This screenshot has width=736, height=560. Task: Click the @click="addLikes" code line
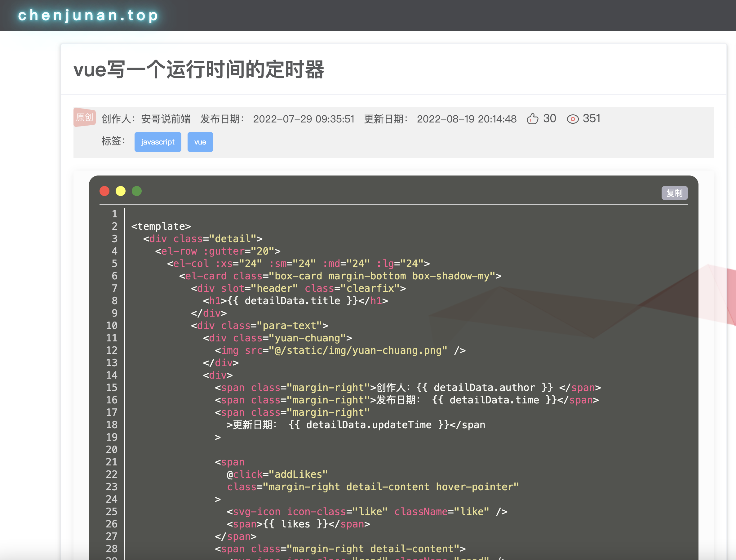click(x=277, y=474)
